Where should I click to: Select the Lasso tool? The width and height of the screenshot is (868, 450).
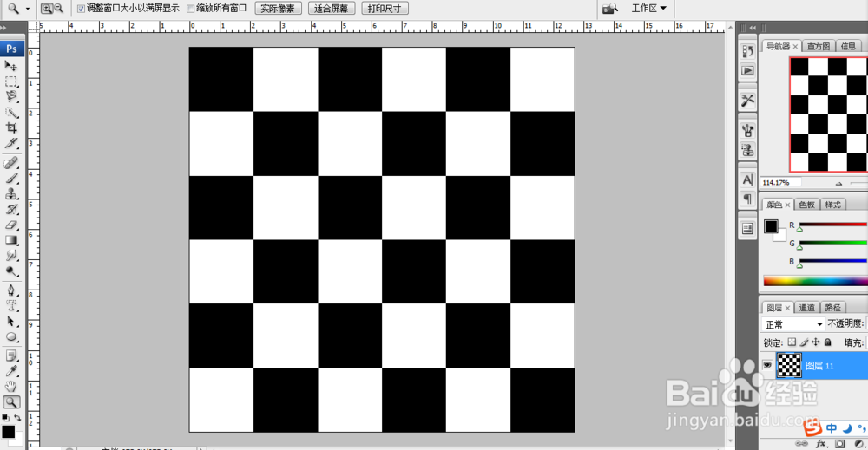(x=11, y=97)
